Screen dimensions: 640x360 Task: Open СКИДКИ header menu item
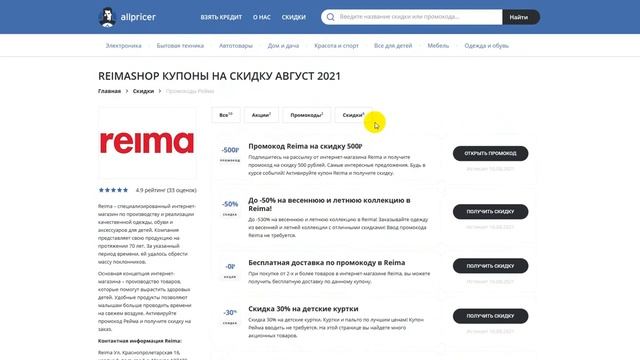point(293,17)
